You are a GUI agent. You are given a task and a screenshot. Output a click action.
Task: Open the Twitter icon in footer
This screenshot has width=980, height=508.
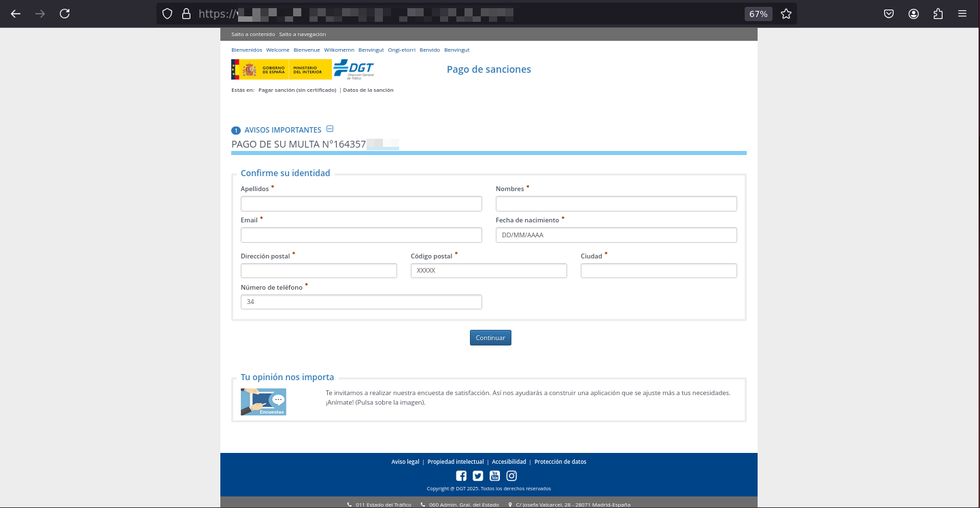[x=478, y=476]
